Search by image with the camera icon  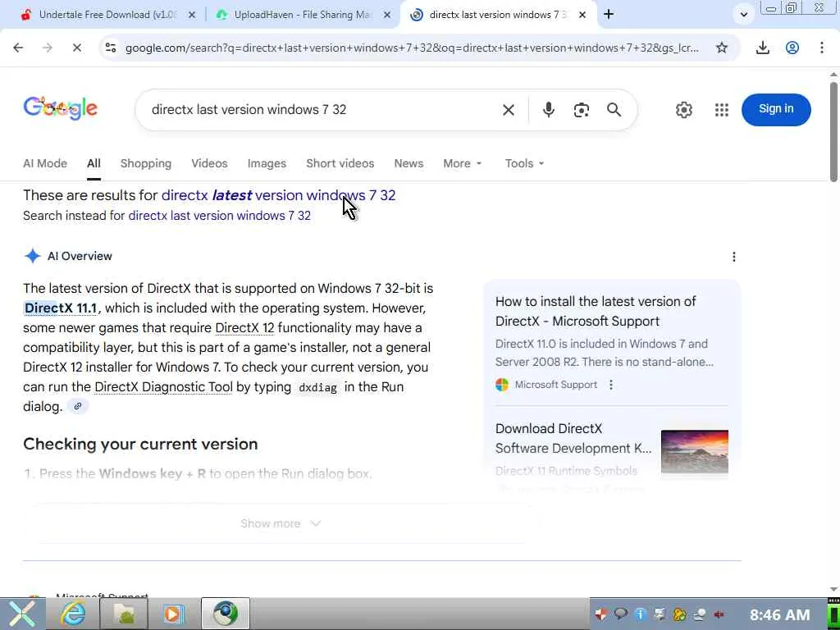pyautogui.click(x=582, y=110)
